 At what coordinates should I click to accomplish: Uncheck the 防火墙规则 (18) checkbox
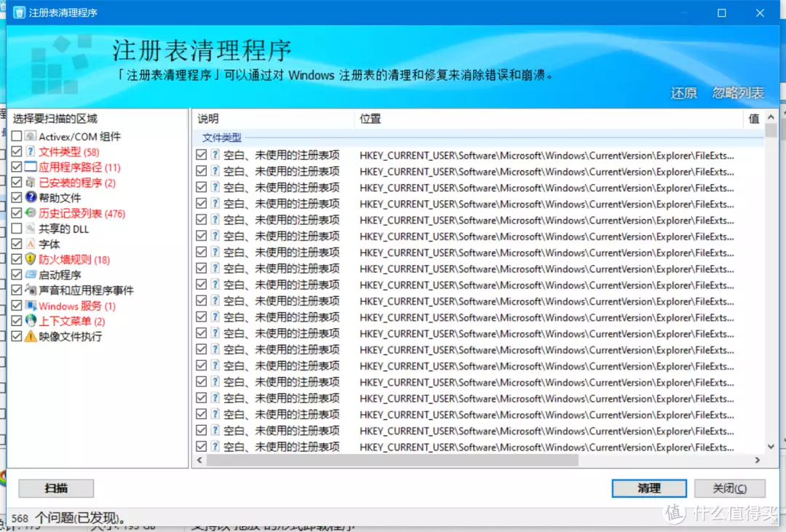17,259
